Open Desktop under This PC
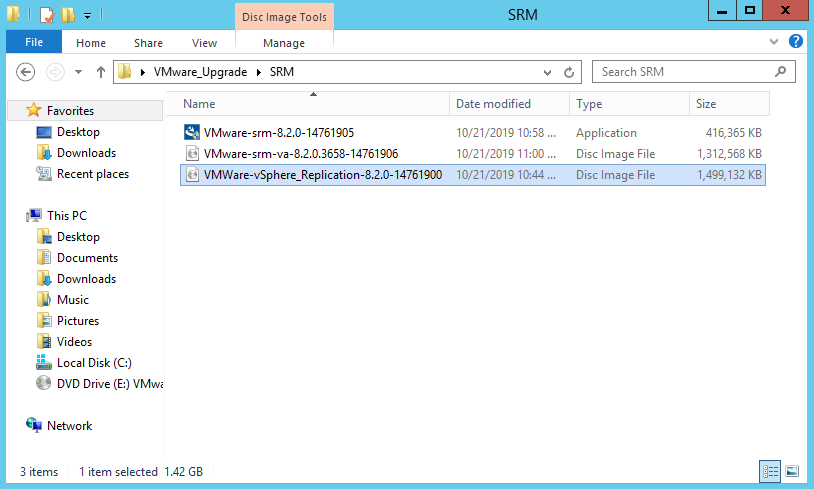This screenshot has width=814, height=489. 78,237
